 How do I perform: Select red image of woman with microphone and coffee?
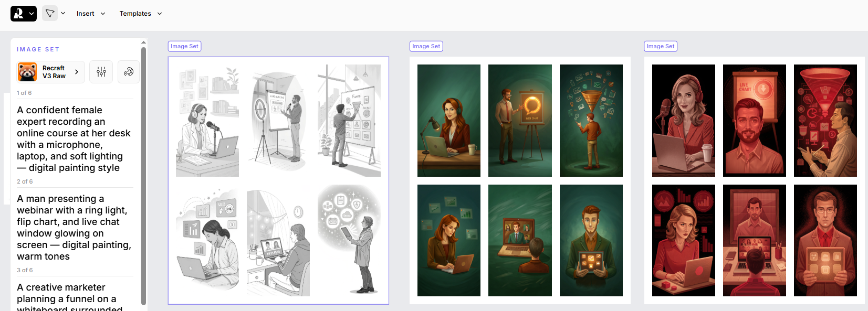pyautogui.click(x=684, y=121)
